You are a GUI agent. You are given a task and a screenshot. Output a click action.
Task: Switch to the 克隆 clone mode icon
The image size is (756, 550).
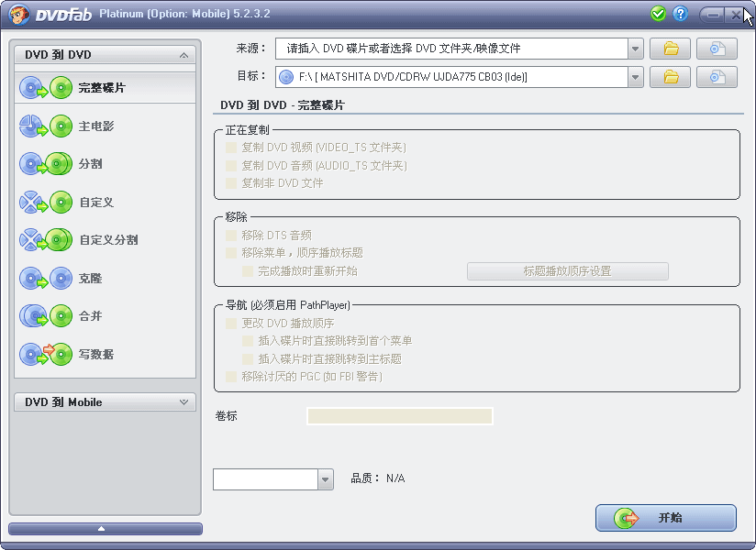tap(46, 279)
